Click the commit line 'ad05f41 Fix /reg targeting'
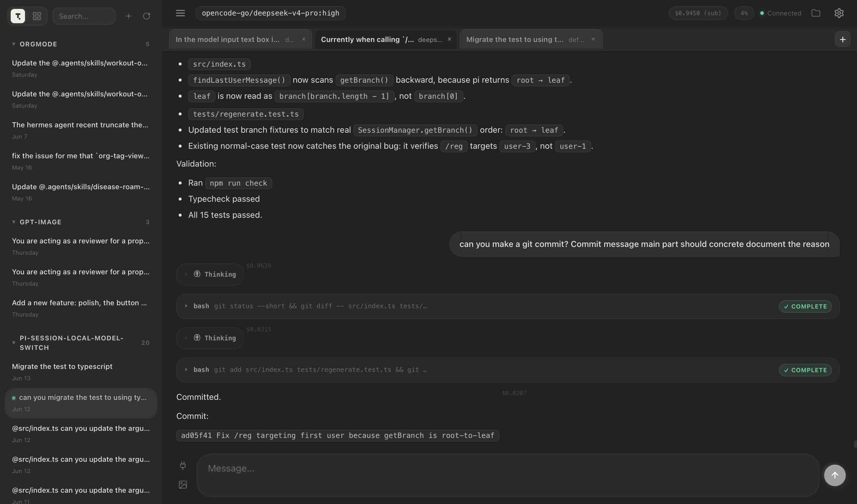Image resolution: width=857 pixels, height=504 pixels. [337, 435]
